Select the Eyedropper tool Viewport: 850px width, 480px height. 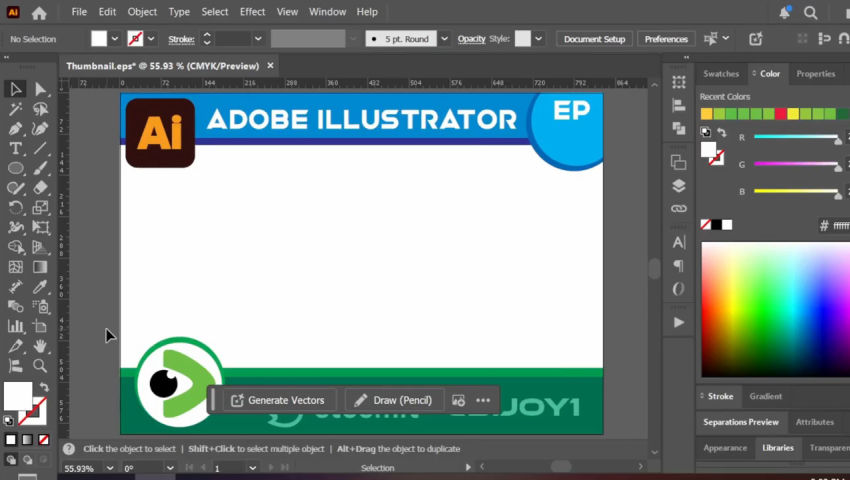[x=40, y=286]
